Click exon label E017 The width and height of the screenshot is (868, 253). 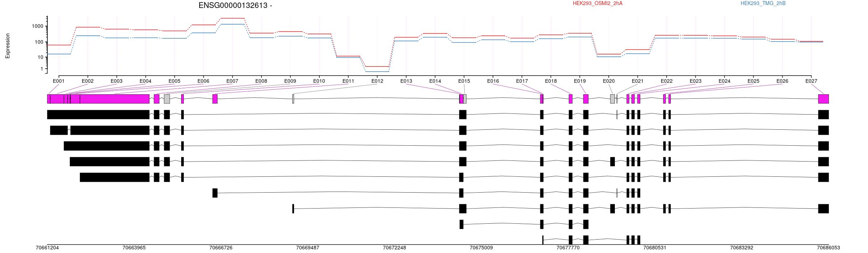[x=522, y=81]
